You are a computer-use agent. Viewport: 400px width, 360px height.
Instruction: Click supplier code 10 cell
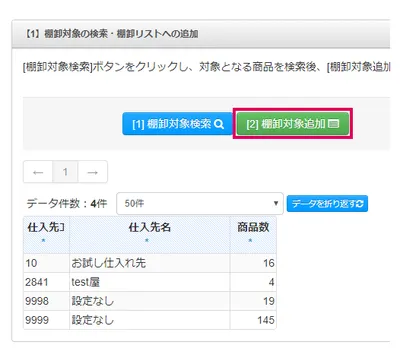tap(46, 263)
